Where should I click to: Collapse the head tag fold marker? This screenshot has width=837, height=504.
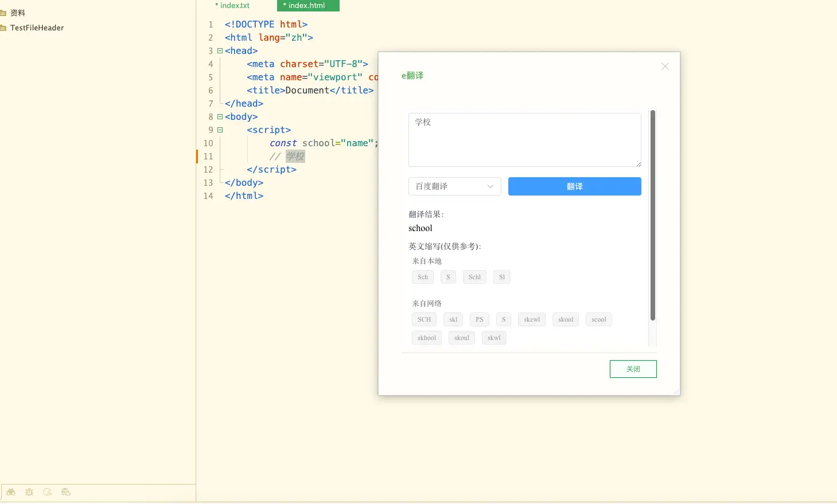click(x=220, y=51)
